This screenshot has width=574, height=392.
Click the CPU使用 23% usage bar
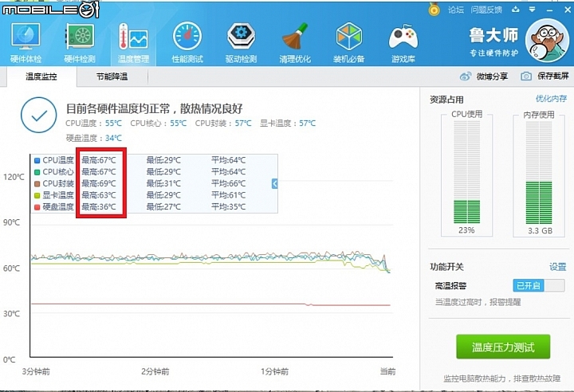coord(466,172)
